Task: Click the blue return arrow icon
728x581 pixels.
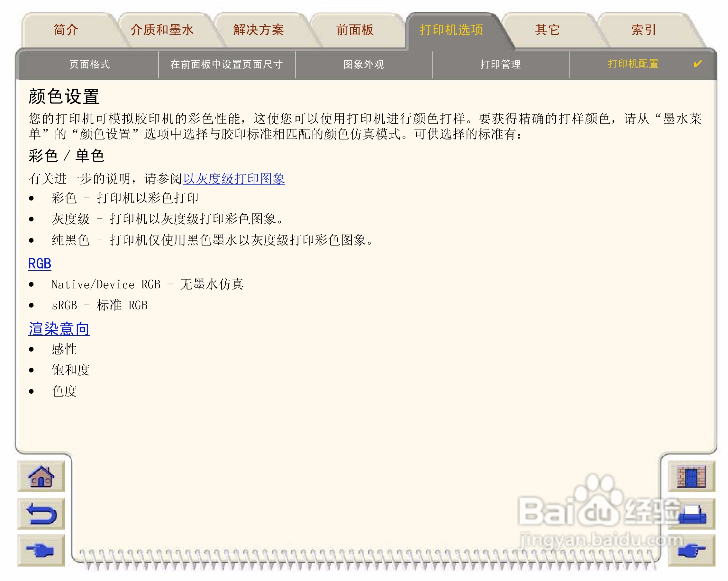Action: coord(41,513)
